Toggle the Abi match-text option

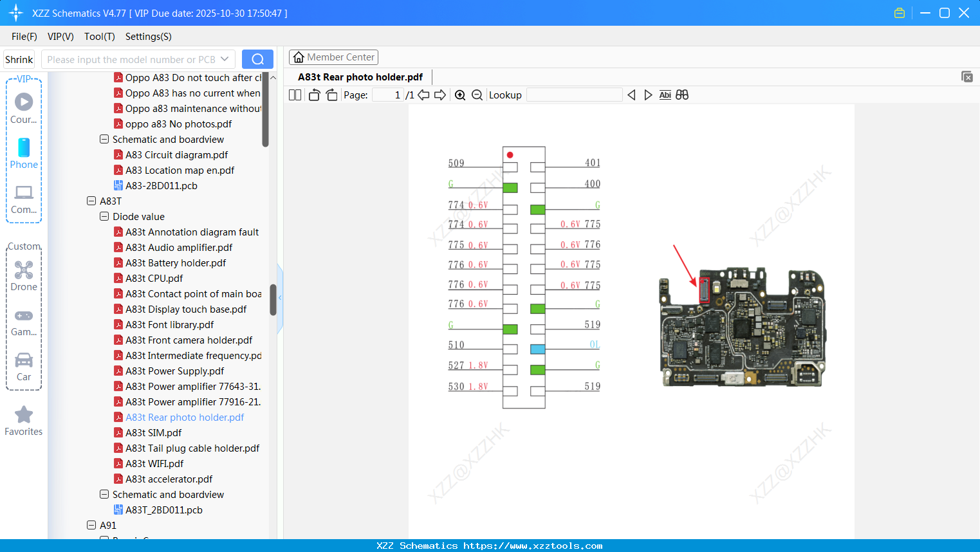(x=665, y=95)
